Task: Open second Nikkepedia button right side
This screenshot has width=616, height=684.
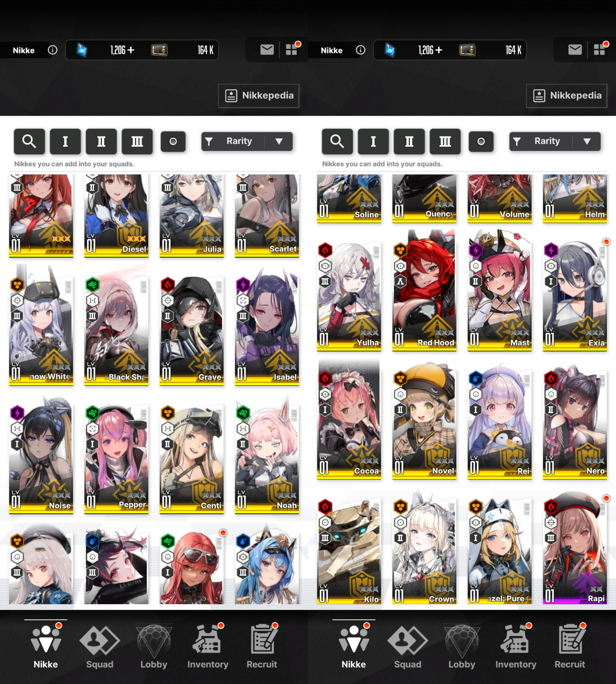Action: pyautogui.click(x=565, y=95)
